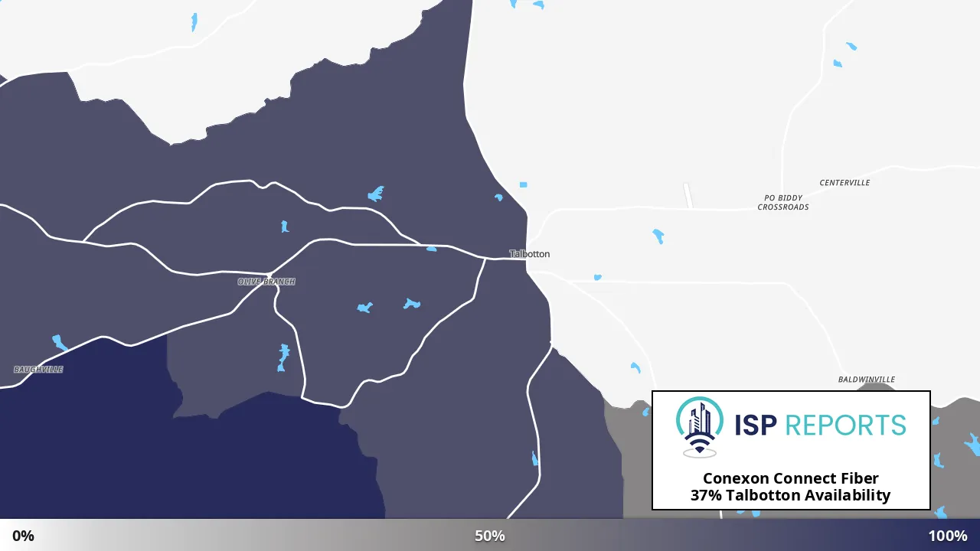Screen dimensions: 980x551
Task: Select the Conexon Connect Fiber text
Action: (x=791, y=479)
